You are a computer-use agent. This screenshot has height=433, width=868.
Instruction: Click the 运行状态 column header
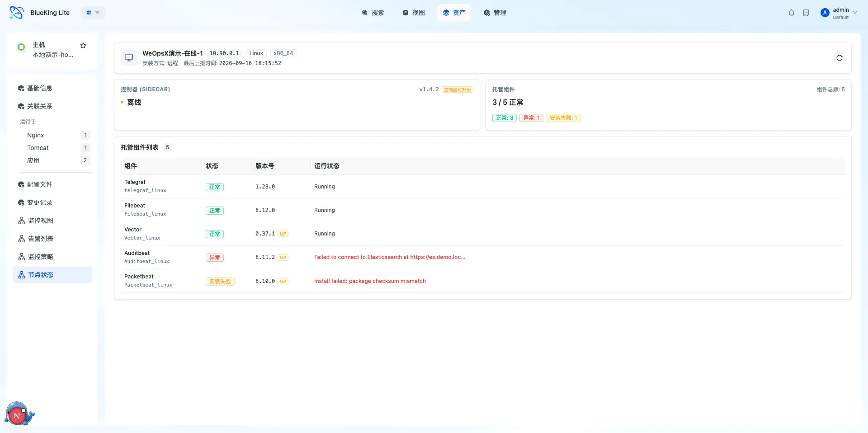point(327,166)
